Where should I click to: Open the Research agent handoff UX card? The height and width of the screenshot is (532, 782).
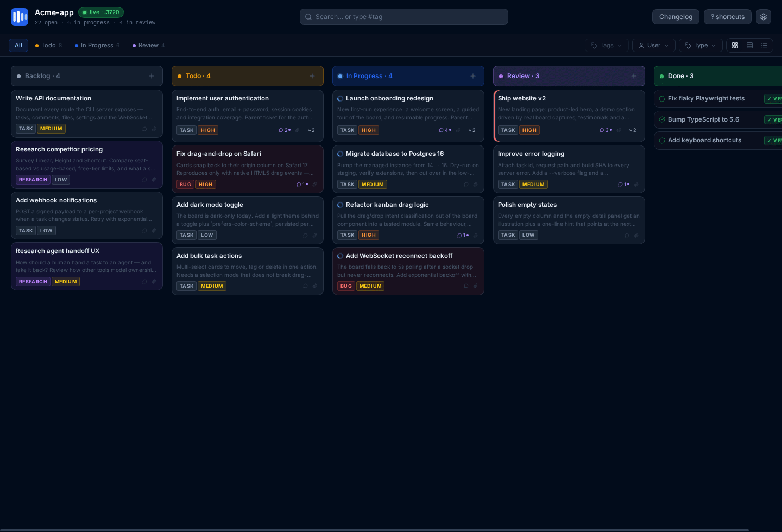pos(87,266)
